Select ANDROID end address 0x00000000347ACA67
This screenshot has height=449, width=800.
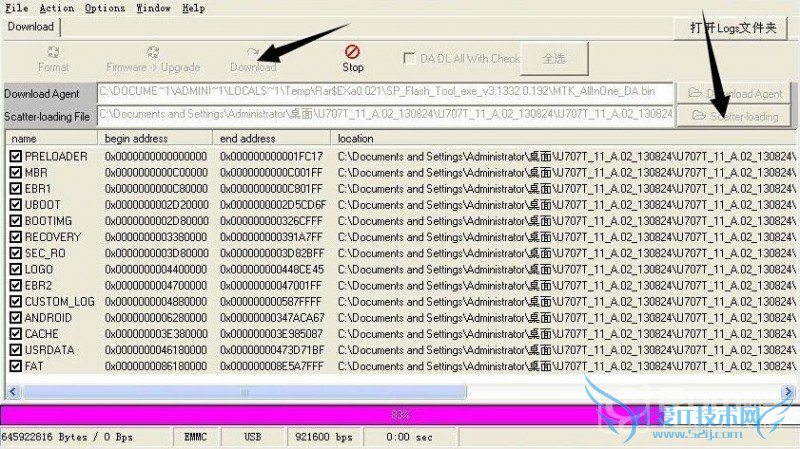tap(272, 317)
